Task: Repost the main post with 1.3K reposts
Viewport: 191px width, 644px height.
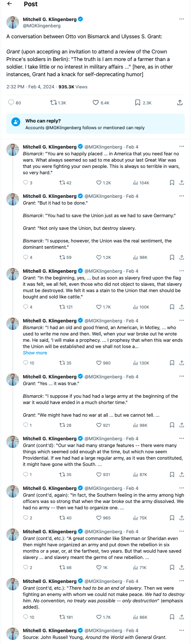Action: point(58,102)
